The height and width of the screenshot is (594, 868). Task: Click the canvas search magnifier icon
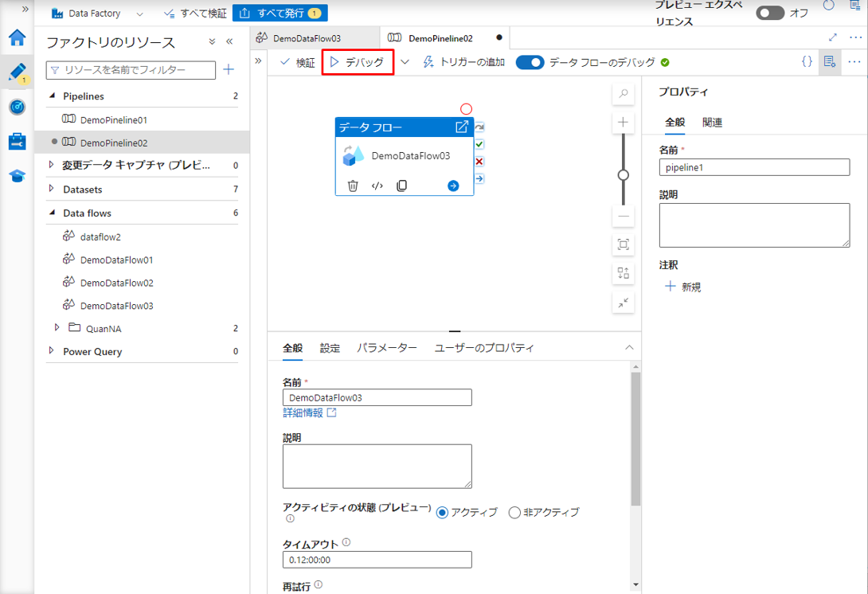coord(624,94)
